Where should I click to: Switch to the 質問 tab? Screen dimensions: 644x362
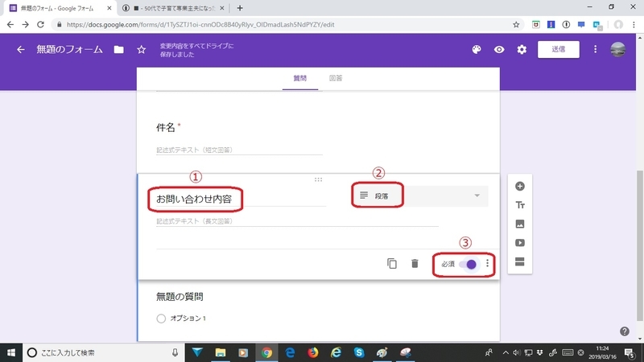[299, 78]
